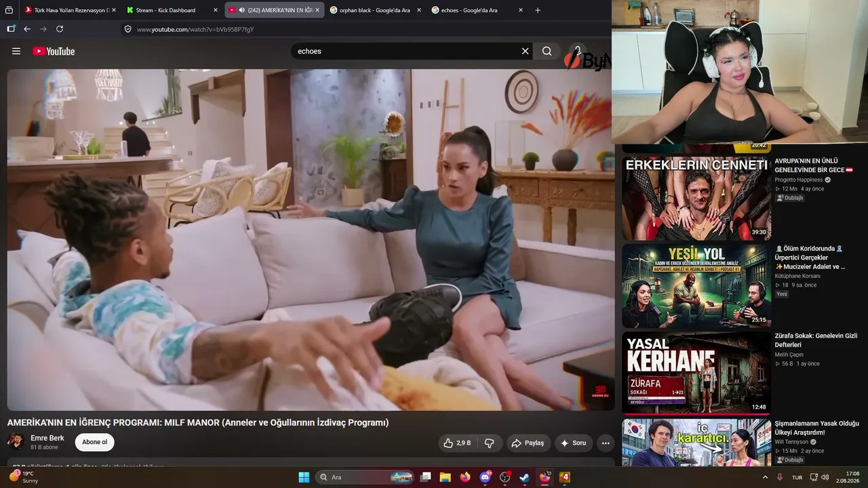Image resolution: width=868 pixels, height=488 pixels.
Task: Go back using the browser back arrow
Action: pyautogui.click(x=27, y=29)
